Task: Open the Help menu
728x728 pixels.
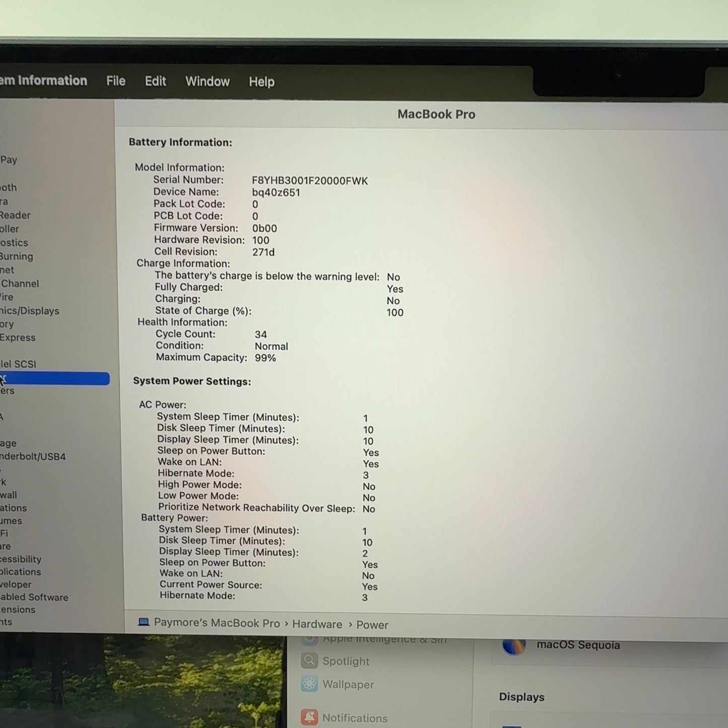Action: 261,82
